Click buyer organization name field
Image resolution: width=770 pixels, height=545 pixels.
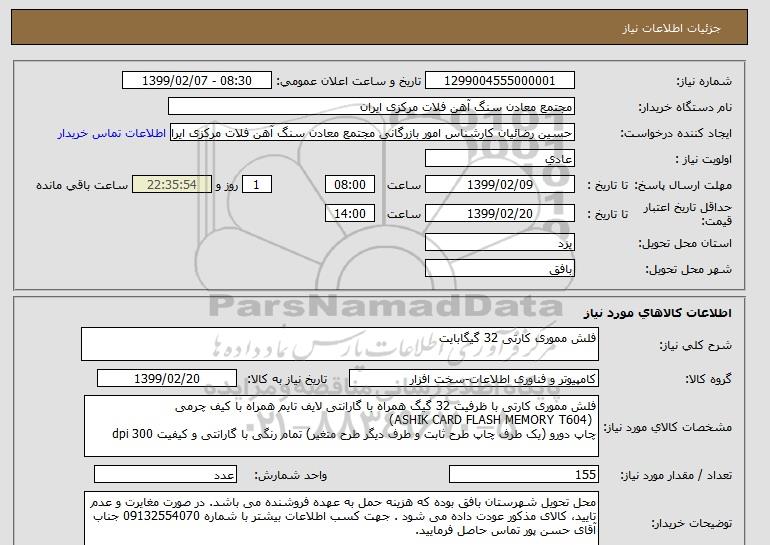tap(371, 107)
